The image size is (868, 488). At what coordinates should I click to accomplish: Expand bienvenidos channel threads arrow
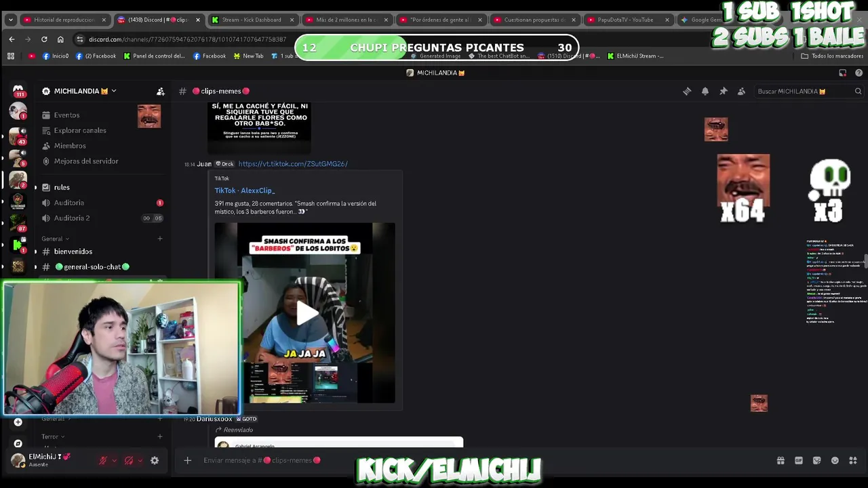[x=35, y=251]
